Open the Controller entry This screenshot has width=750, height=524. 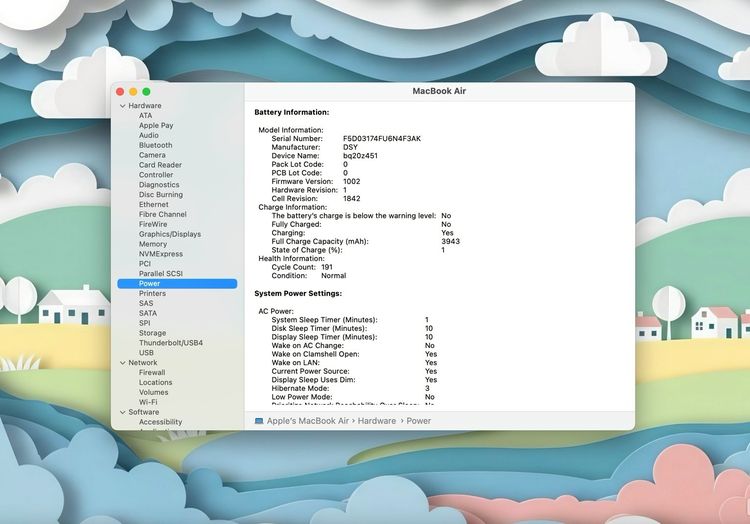[x=156, y=175]
